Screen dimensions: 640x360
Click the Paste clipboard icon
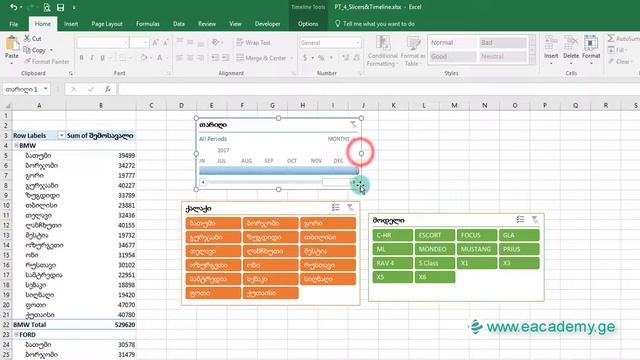(x=12, y=43)
